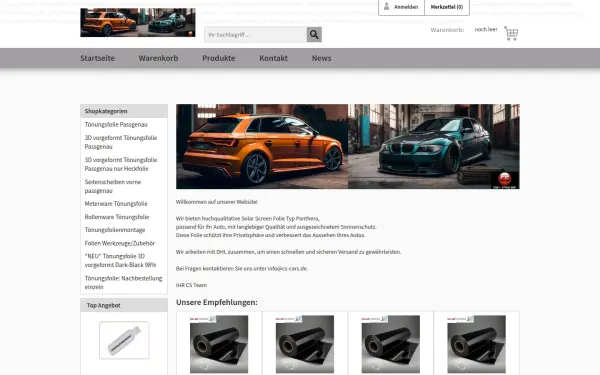
Task: Open the News menu item
Action: [321, 58]
